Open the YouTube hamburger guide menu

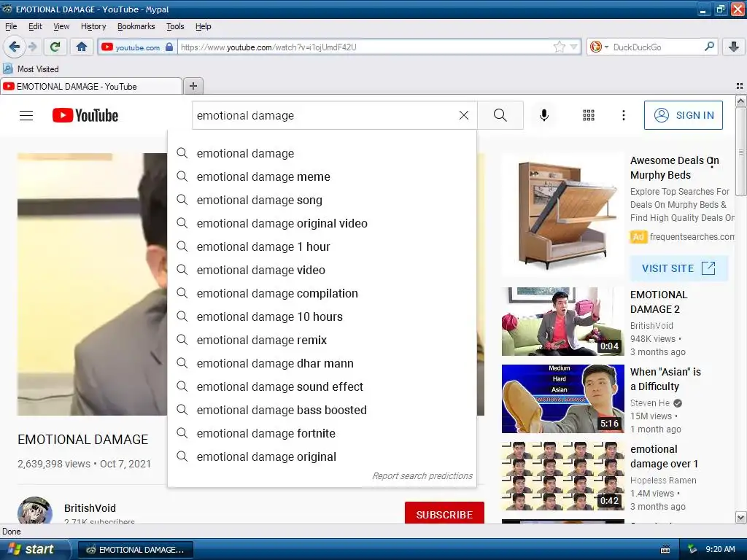26,115
